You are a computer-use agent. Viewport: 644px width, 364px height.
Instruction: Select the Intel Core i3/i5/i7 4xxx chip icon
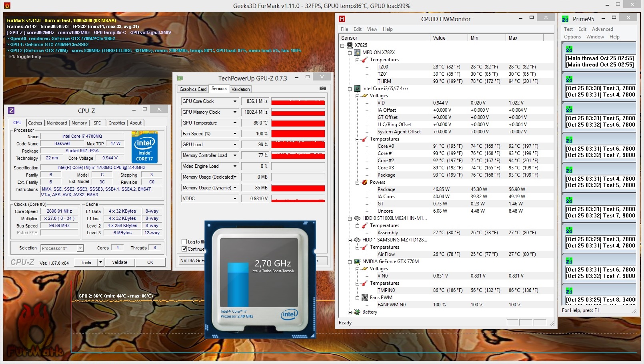tap(357, 88)
